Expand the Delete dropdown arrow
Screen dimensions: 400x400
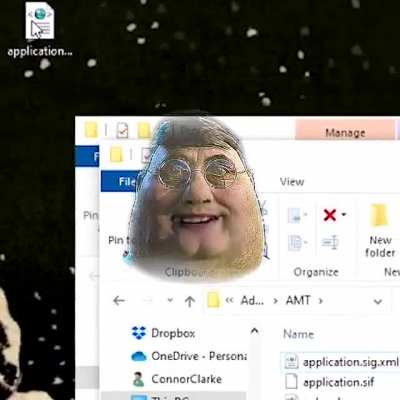(x=344, y=215)
